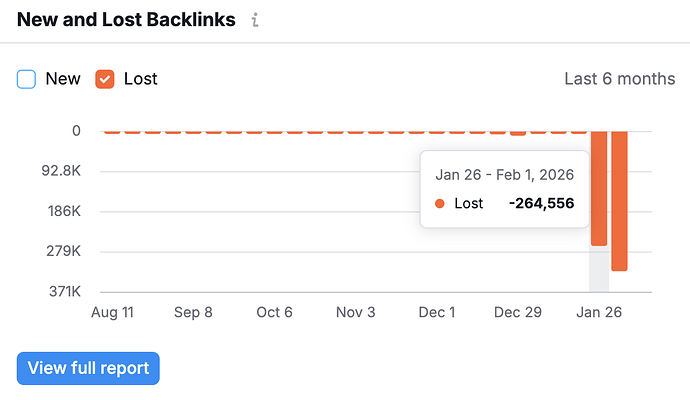Uncheck the Lost backlinks checkbox

coord(105,79)
